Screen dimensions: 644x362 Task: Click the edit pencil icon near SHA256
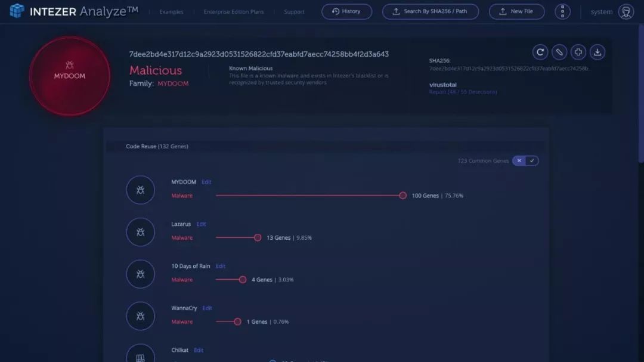(x=559, y=52)
